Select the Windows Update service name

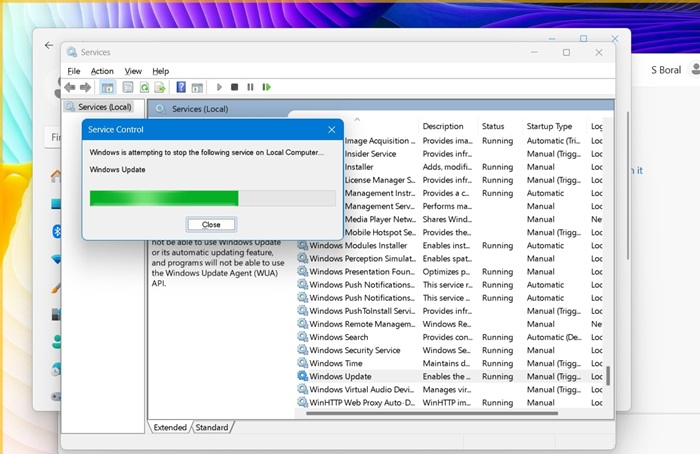point(340,376)
